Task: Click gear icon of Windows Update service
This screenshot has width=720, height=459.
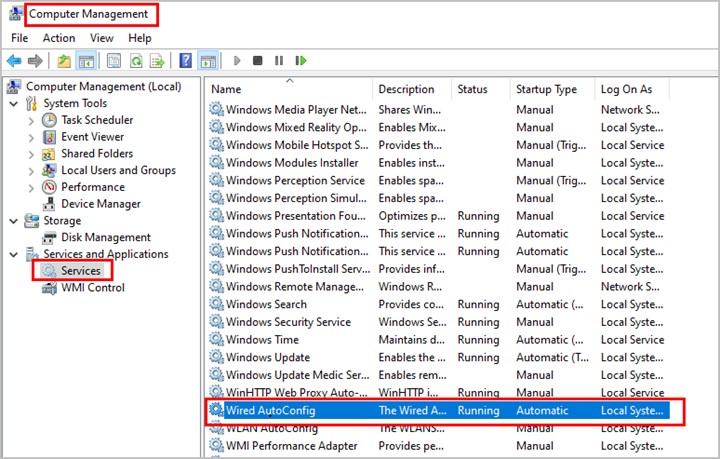Action: coord(216,357)
